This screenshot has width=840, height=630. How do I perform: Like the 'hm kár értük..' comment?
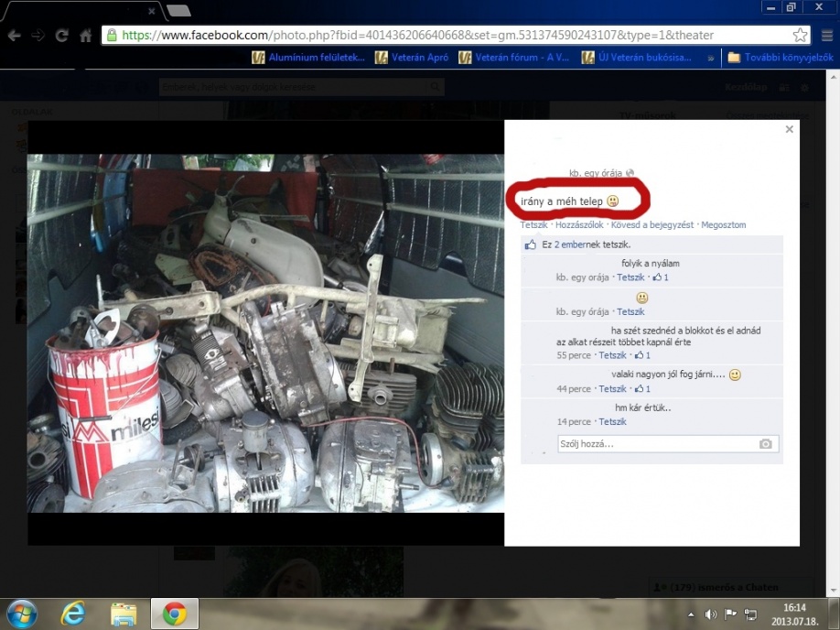[612, 422]
